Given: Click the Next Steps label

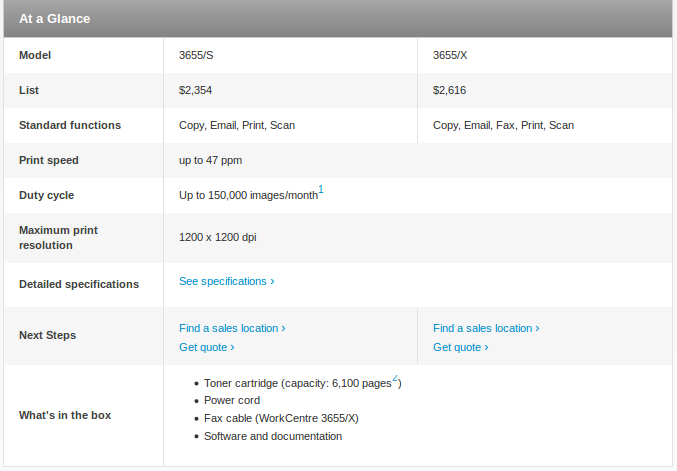Looking at the screenshot, I should 47,335.
